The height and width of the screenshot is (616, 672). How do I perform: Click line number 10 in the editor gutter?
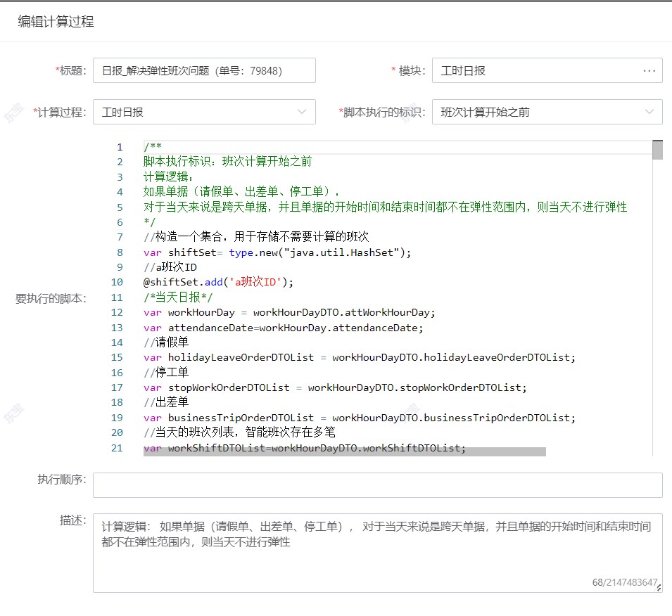point(117,282)
